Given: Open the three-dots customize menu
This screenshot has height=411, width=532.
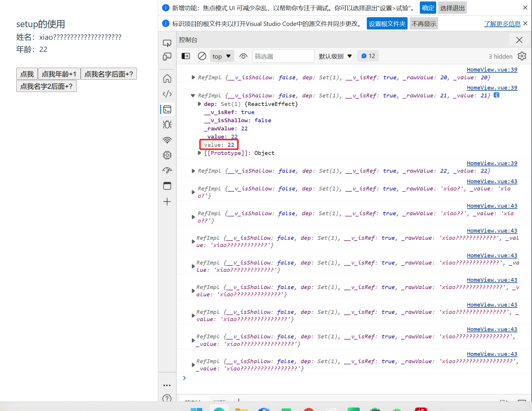Looking at the screenshot, I should [167, 385].
